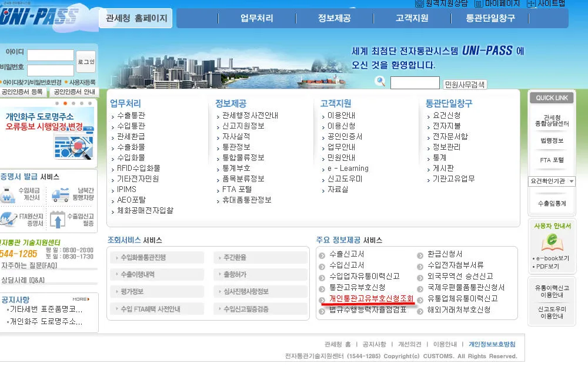The width and height of the screenshot is (588, 377).
Task: Open 수입세금 계산서 certificate icon
Action: coord(8,196)
